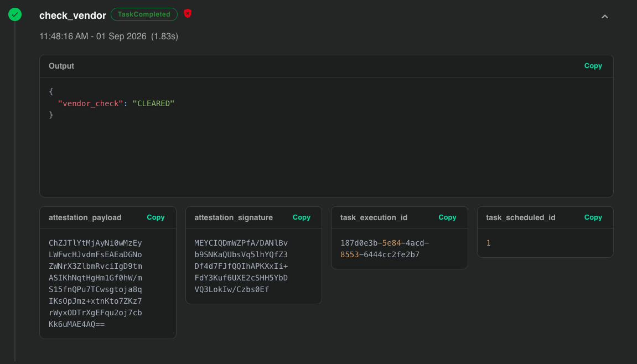Click the "vendor_check" key in the output

point(90,103)
